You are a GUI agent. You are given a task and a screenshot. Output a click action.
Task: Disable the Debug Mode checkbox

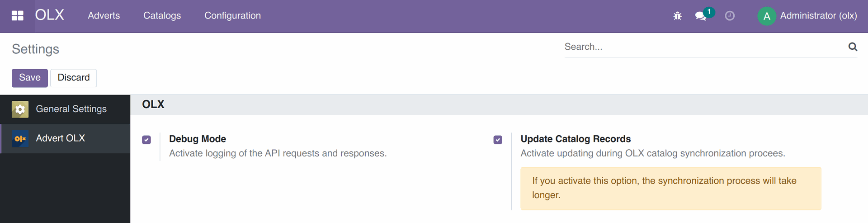click(x=146, y=140)
